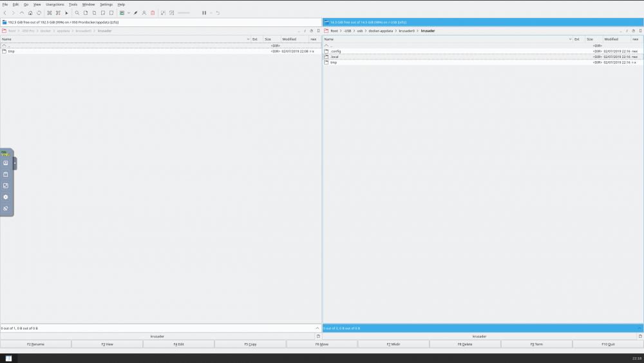Viewport: 644px width, 363px height.
Task: Go up one directory with the toolbar Up arrow
Action: coord(22,13)
